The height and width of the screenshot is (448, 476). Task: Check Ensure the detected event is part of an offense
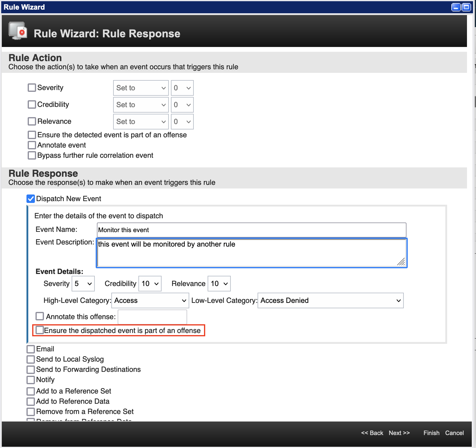click(32, 135)
